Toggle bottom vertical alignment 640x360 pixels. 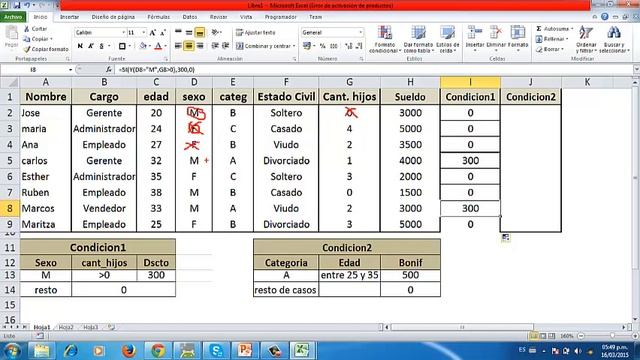(200, 32)
